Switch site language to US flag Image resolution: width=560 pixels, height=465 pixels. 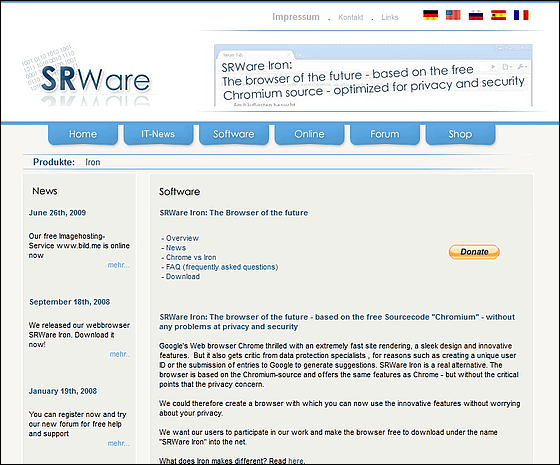pyautogui.click(x=453, y=15)
